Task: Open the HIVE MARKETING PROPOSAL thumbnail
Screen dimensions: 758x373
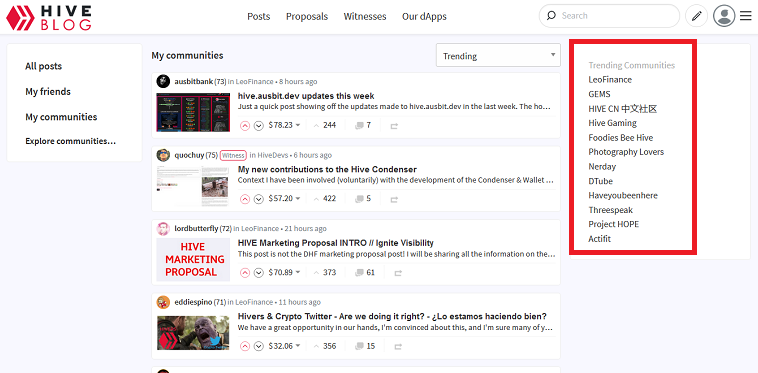Action: pos(193,259)
